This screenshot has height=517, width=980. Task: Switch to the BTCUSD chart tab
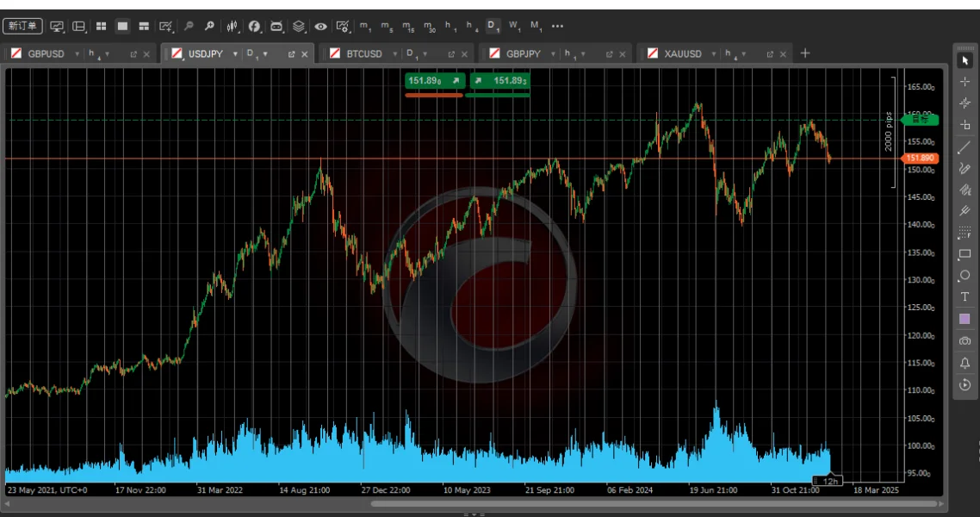tap(364, 54)
